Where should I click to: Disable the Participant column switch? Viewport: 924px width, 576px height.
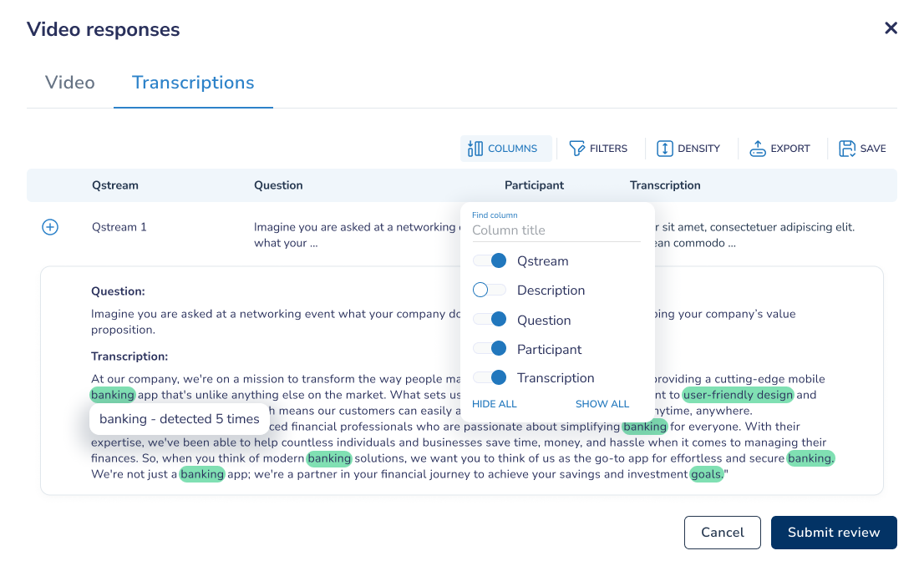490,348
